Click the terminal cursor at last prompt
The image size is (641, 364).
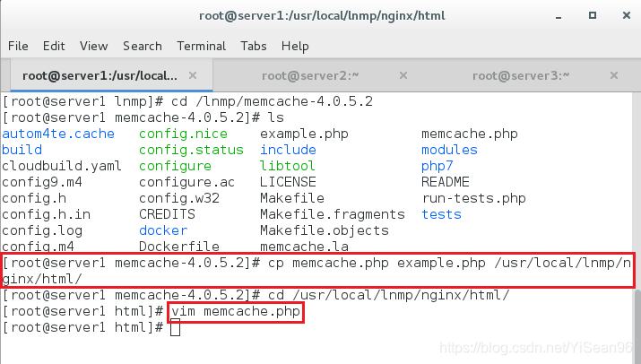click(x=175, y=327)
